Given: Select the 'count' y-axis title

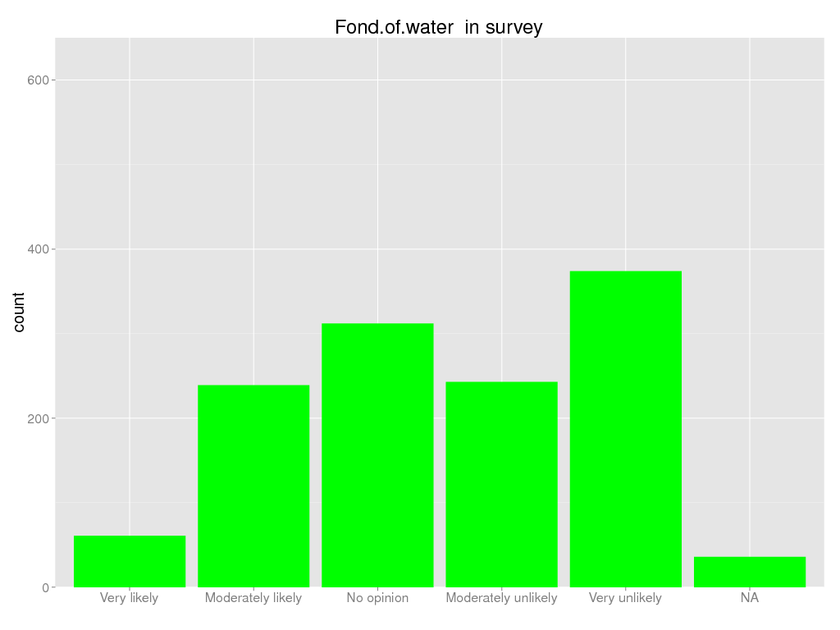Looking at the screenshot, I should point(19,313).
